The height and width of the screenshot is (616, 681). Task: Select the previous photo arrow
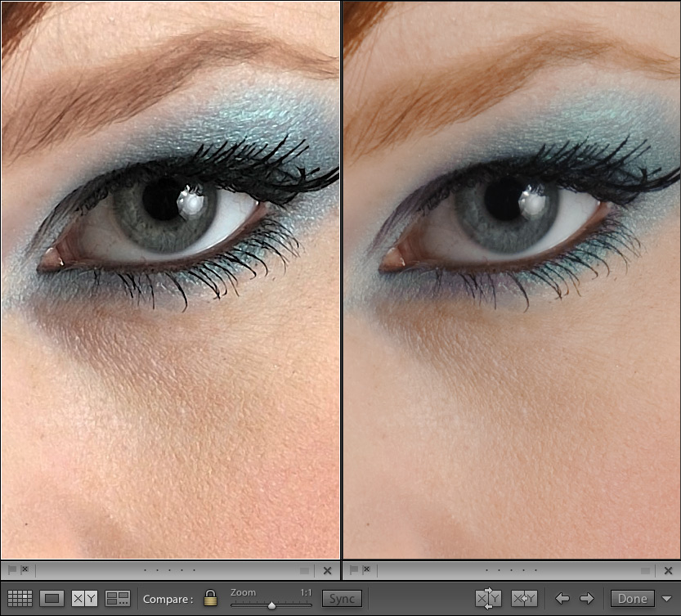point(562,599)
